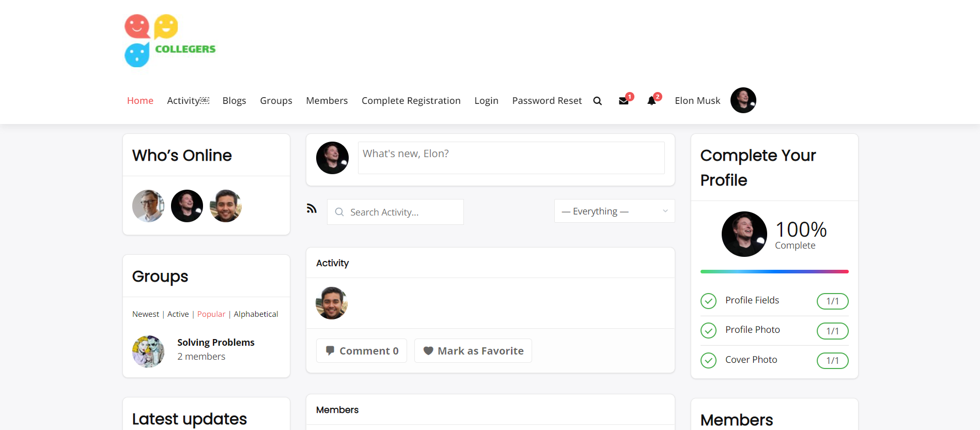Click the Comment 0 button

click(362, 351)
